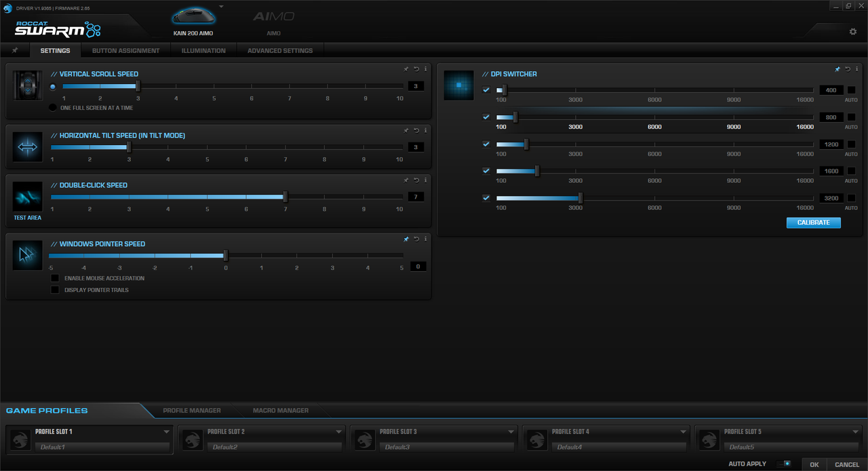Pin the Vertical Scroll Speed panel
868x471 pixels.
[406, 68]
